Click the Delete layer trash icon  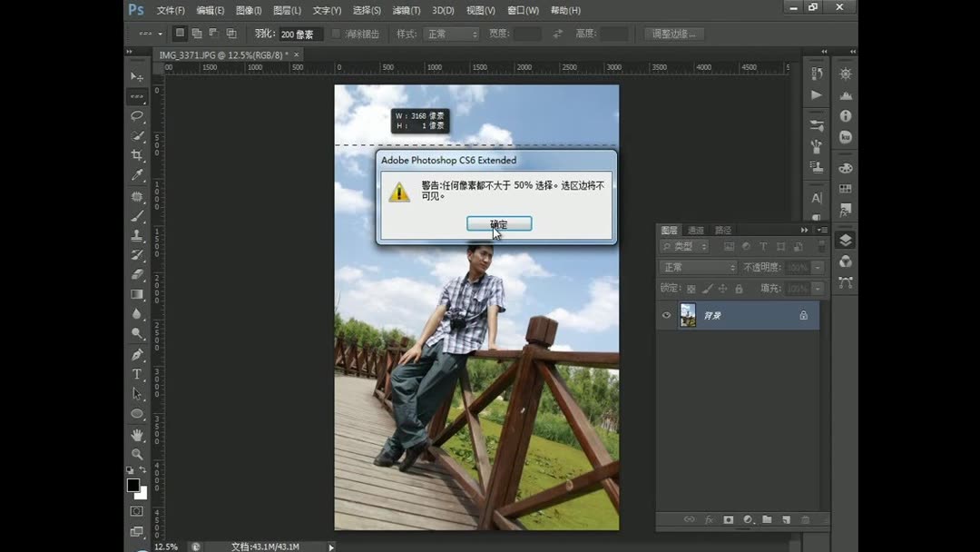pos(806,519)
